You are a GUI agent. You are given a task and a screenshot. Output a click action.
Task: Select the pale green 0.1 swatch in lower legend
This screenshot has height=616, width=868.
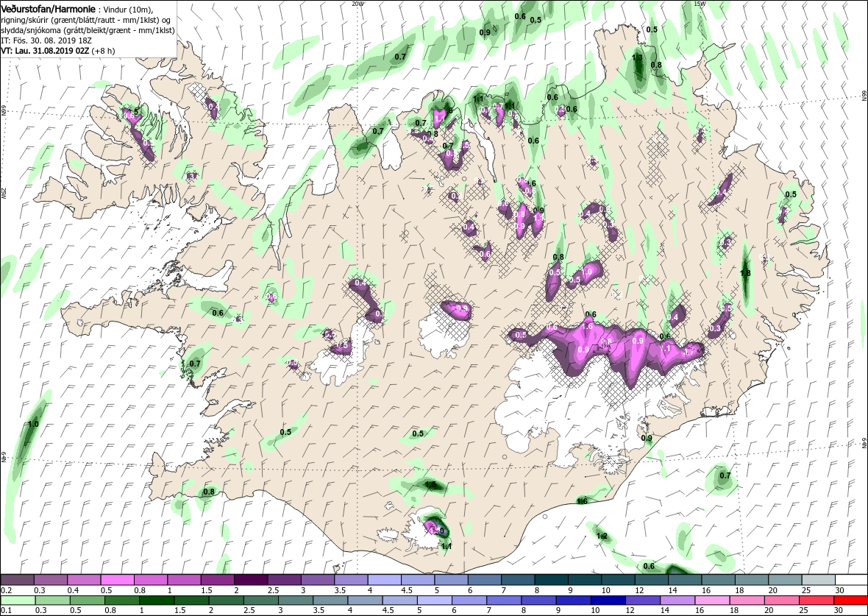[x=18, y=601]
